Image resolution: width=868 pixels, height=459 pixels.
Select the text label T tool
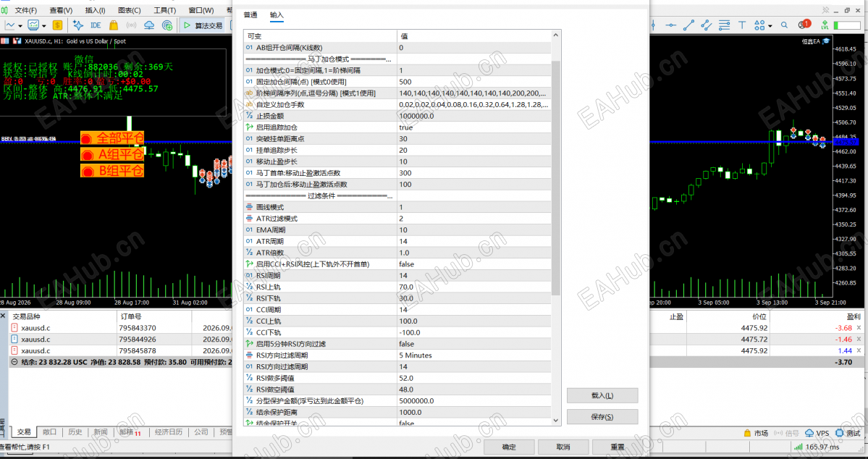click(742, 25)
